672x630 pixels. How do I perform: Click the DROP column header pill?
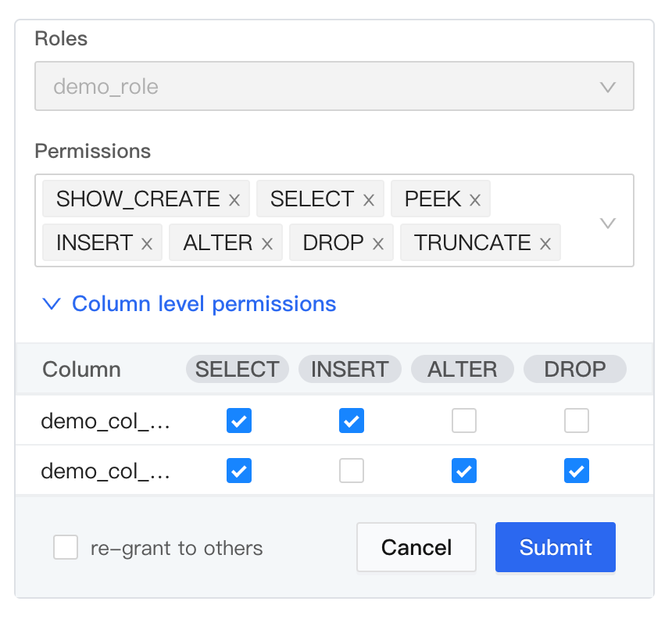[x=574, y=370]
